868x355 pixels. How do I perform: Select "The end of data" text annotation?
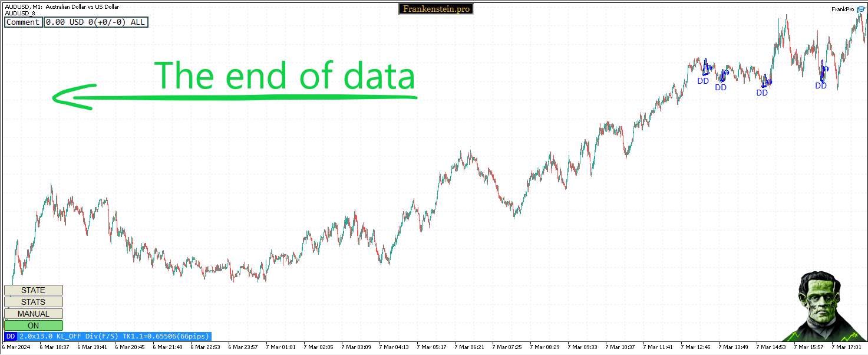285,76
